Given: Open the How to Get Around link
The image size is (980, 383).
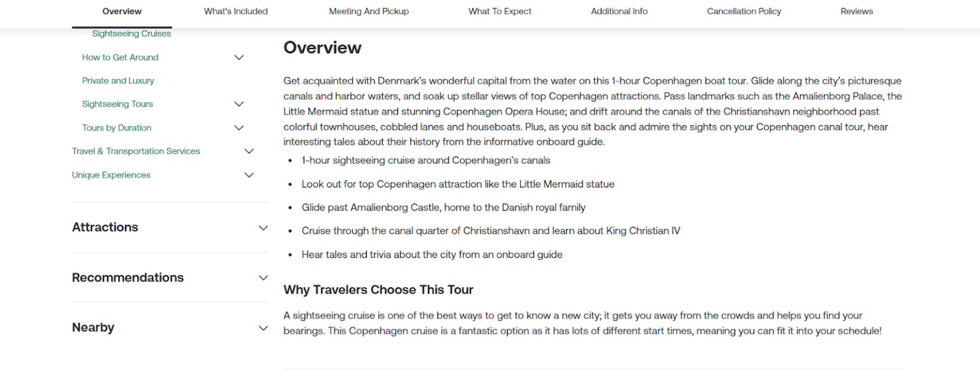Looking at the screenshot, I should click(x=120, y=57).
